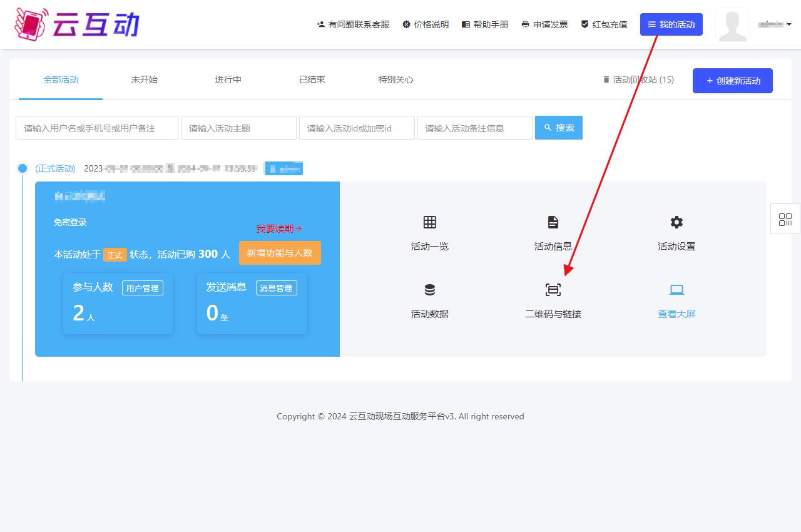This screenshot has width=801, height=532.
Task: Select the 进行中 tab
Action: [x=228, y=79]
